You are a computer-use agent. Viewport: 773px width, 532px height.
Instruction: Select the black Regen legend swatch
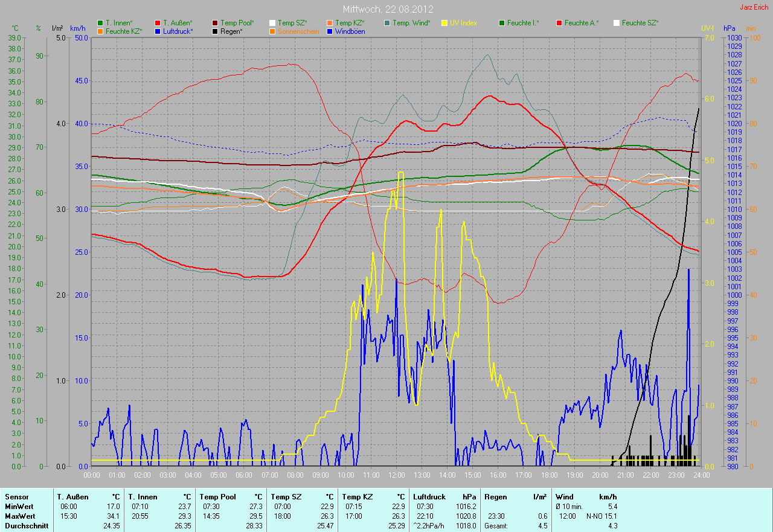pos(215,31)
